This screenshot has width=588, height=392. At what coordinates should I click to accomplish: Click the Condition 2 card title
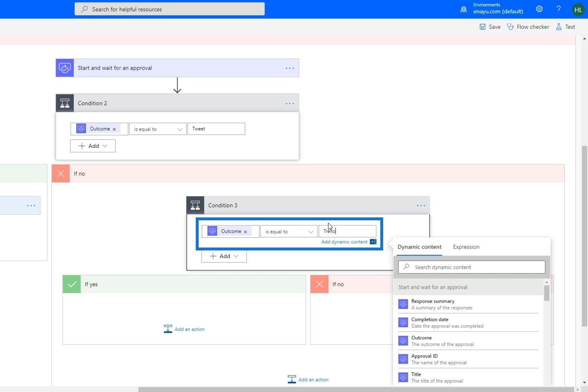pos(92,103)
